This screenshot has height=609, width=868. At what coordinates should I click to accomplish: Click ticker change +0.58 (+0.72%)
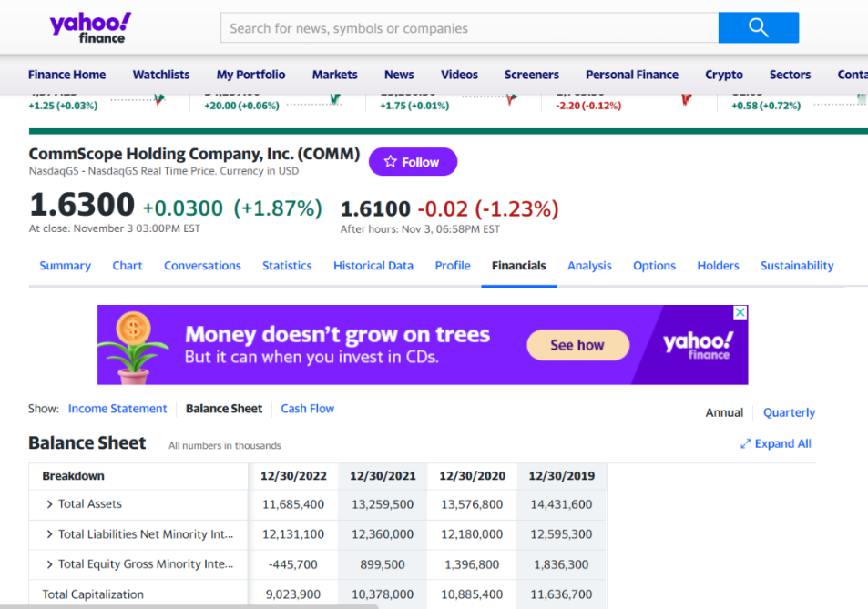(x=766, y=106)
